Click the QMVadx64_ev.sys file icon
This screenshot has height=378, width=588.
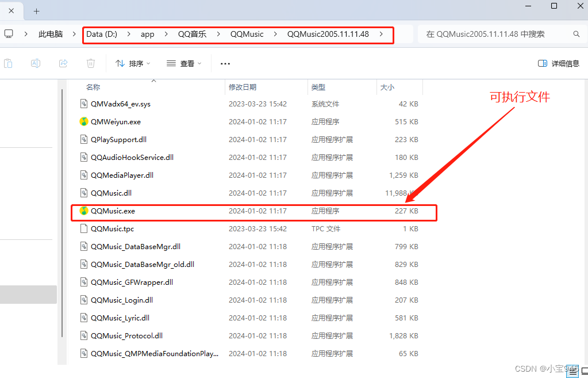click(x=84, y=104)
